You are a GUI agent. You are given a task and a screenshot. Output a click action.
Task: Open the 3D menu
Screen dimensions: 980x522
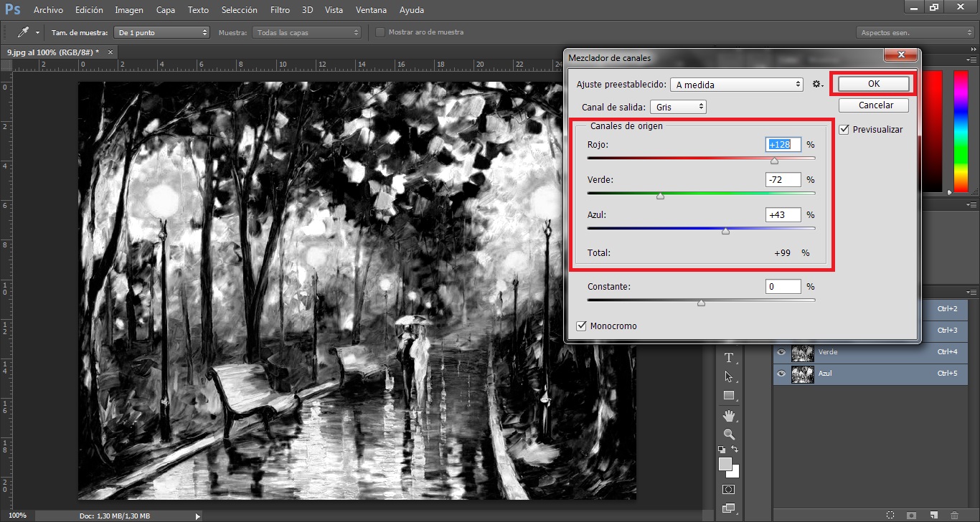pyautogui.click(x=307, y=10)
